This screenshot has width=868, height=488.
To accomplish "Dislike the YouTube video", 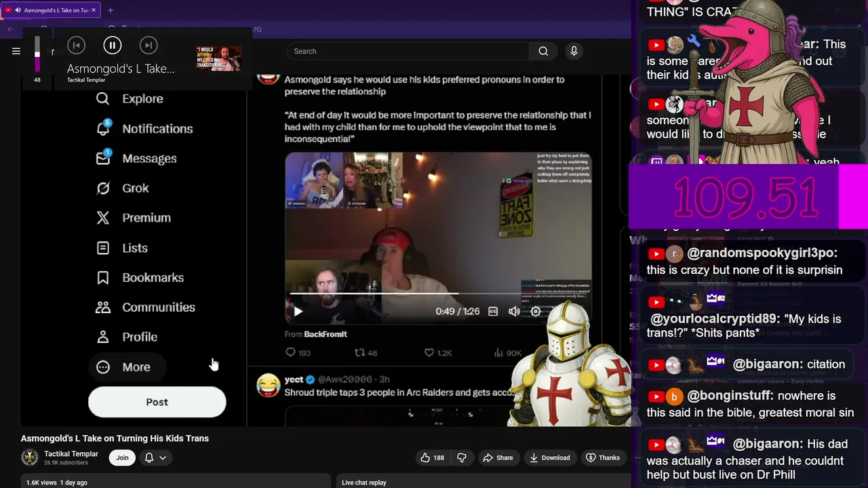I will coord(462,457).
